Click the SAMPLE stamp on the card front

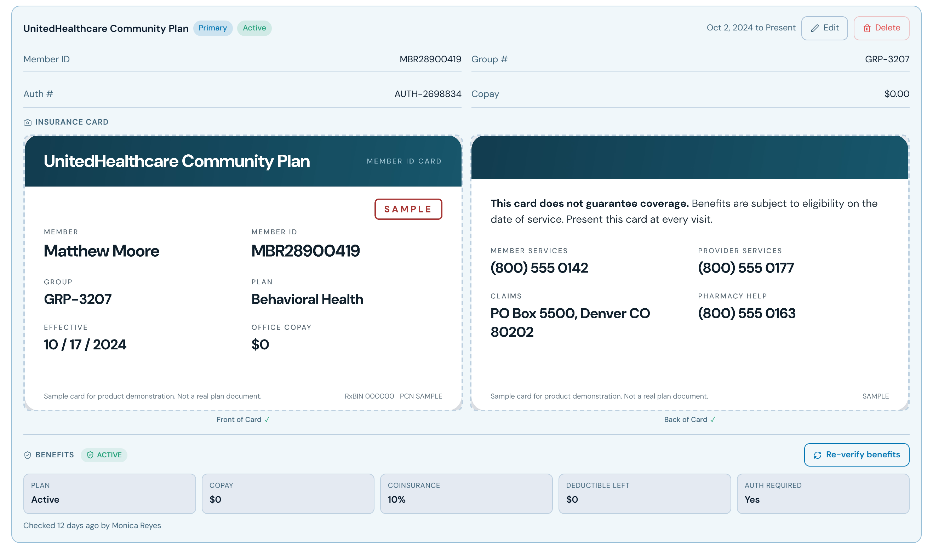408,209
